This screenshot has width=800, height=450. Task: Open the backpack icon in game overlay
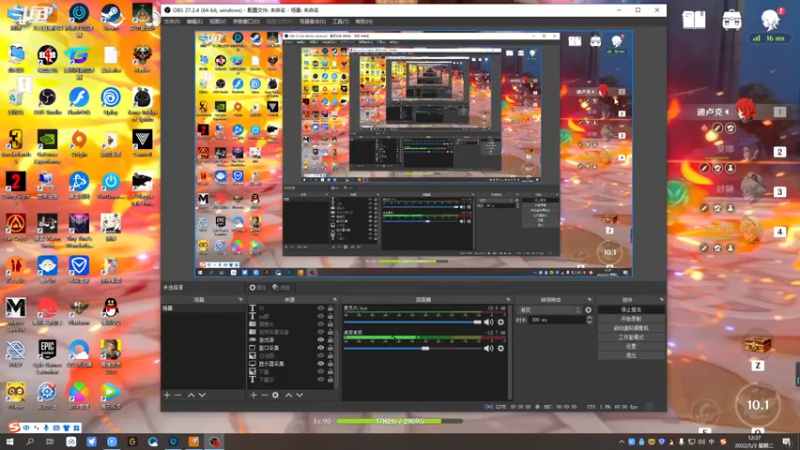[732, 20]
